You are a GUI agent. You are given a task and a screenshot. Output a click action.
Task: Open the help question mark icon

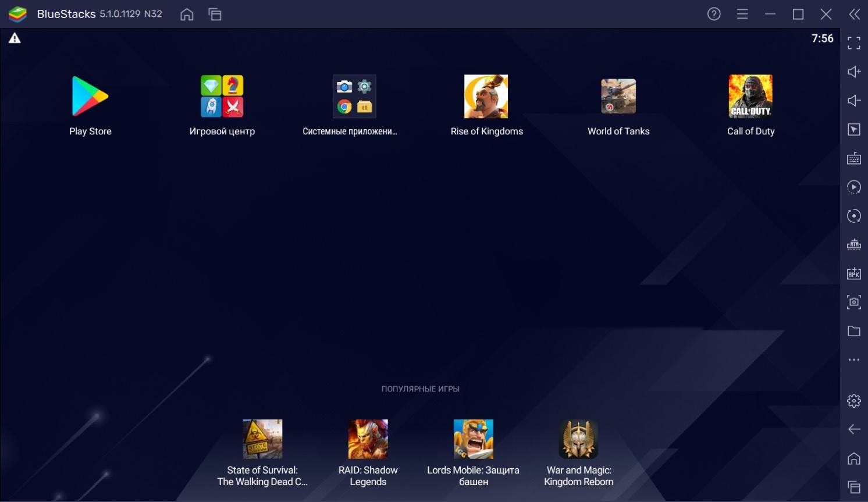[x=714, y=14]
